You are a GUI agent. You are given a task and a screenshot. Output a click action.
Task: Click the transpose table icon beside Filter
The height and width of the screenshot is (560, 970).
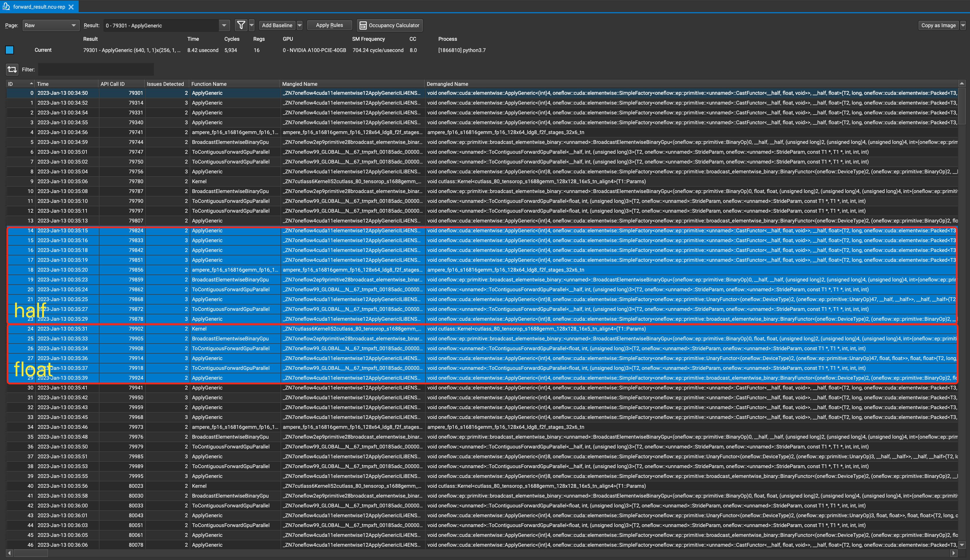point(12,69)
